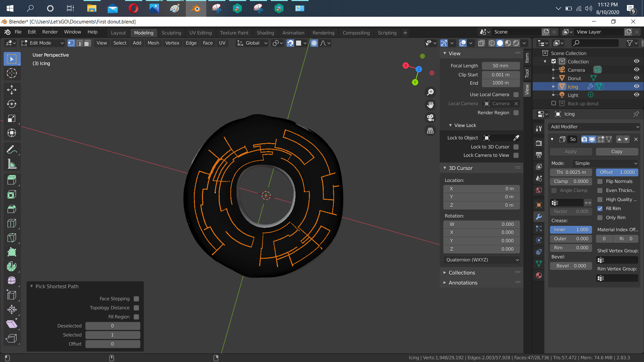Open the Edit Mode dropdown
Image resolution: width=644 pixels, height=362 pixels.
tap(42, 43)
